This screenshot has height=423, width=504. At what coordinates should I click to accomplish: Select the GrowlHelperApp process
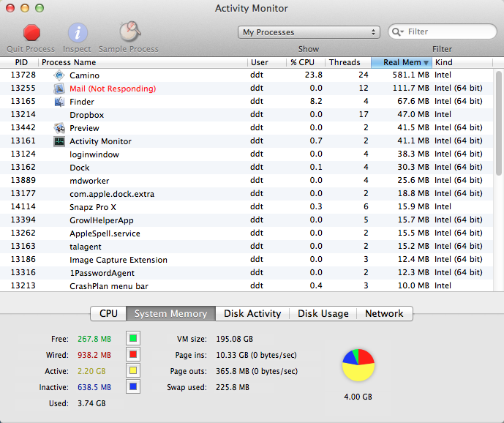[247, 220]
